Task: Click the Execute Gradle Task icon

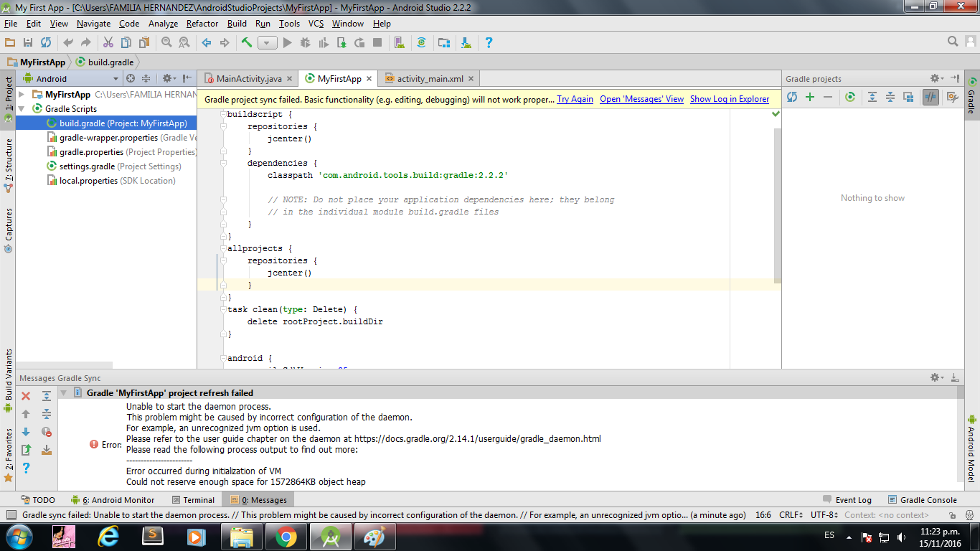Action: pos(850,97)
